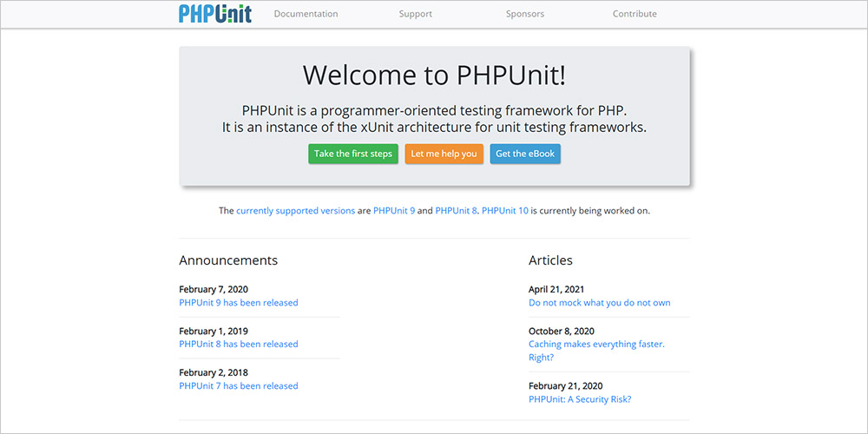The width and height of the screenshot is (868, 434).
Task: Click the blue Get the eBook button
Action: click(525, 154)
